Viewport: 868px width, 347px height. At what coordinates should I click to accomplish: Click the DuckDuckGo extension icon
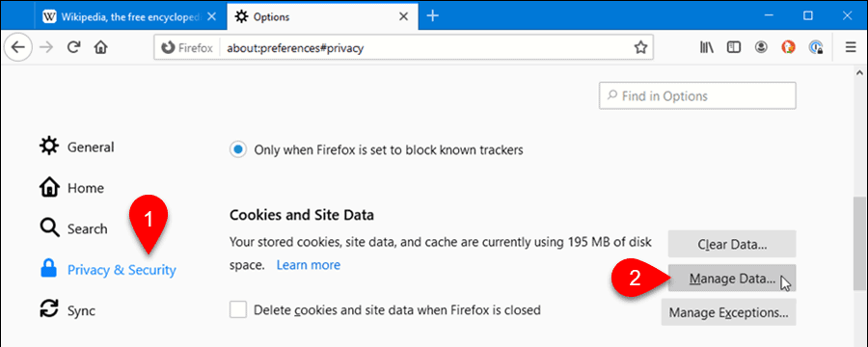tap(788, 47)
